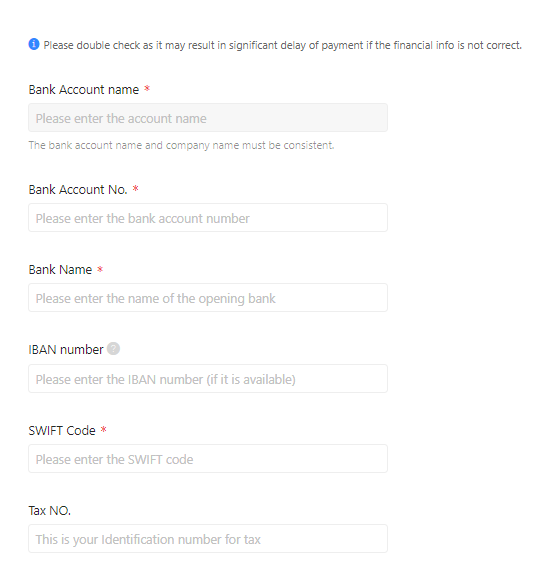Focus the IBAN number input box
This screenshot has height=579, width=558.
pyautogui.click(x=208, y=379)
